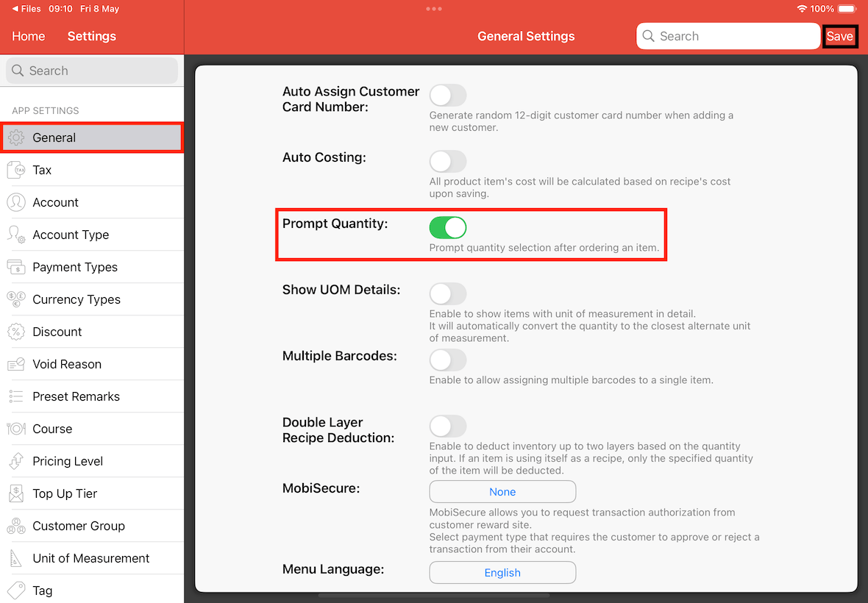Click the Customer Group people icon
The image size is (868, 603).
(16, 526)
